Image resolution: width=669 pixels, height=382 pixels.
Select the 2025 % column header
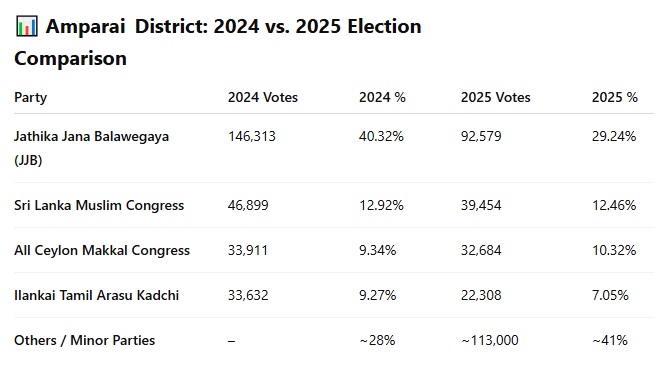pyautogui.click(x=614, y=97)
